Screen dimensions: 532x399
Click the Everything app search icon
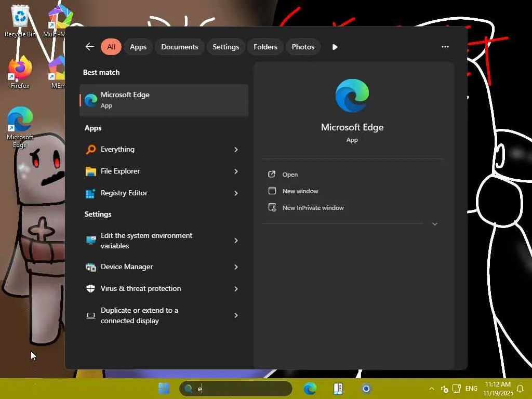click(90, 149)
